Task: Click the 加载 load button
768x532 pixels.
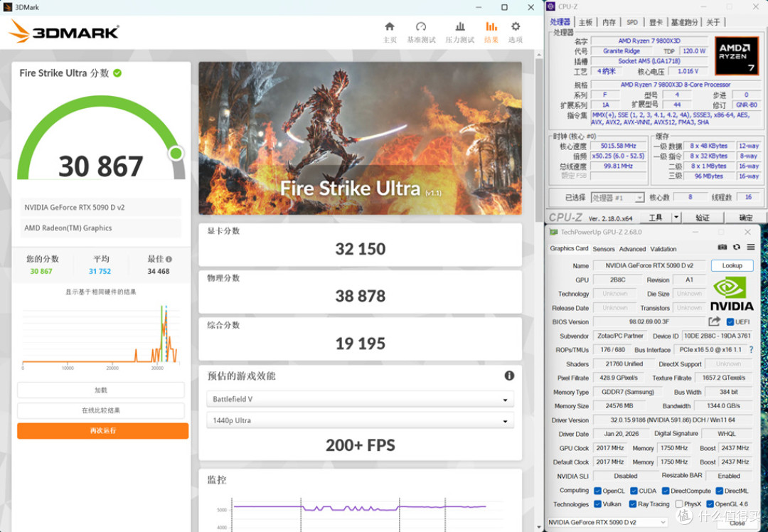Action: coord(101,390)
